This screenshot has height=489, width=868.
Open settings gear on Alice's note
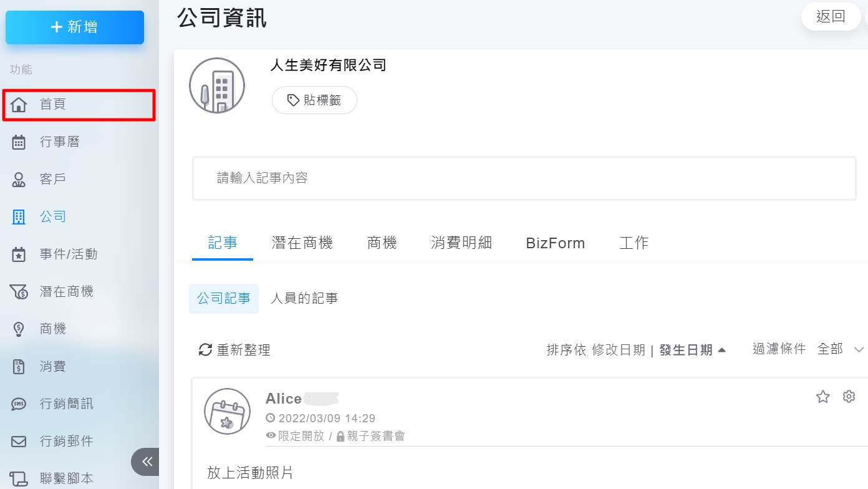click(x=849, y=397)
